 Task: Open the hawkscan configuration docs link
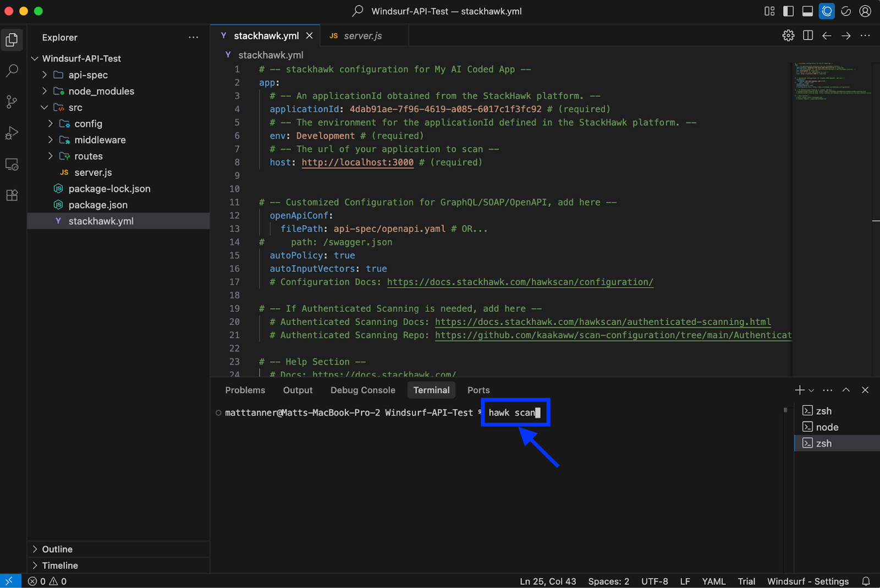[520, 282]
